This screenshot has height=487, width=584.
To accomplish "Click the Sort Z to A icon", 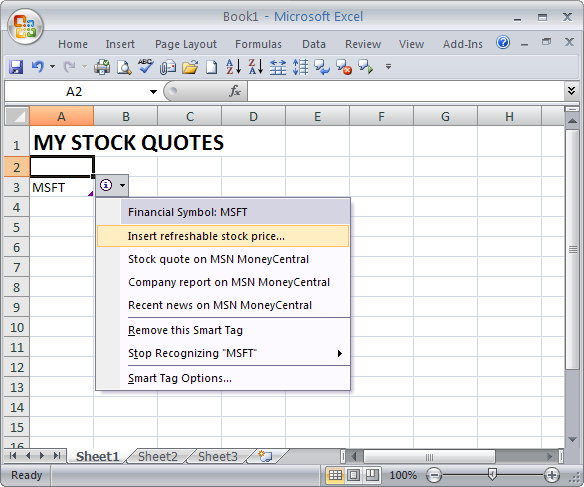I will tap(256, 67).
